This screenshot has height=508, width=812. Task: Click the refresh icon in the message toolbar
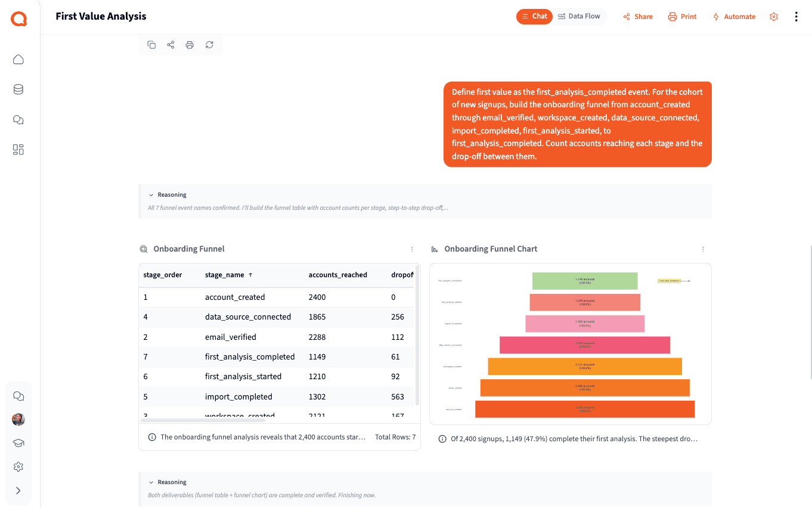(x=209, y=45)
